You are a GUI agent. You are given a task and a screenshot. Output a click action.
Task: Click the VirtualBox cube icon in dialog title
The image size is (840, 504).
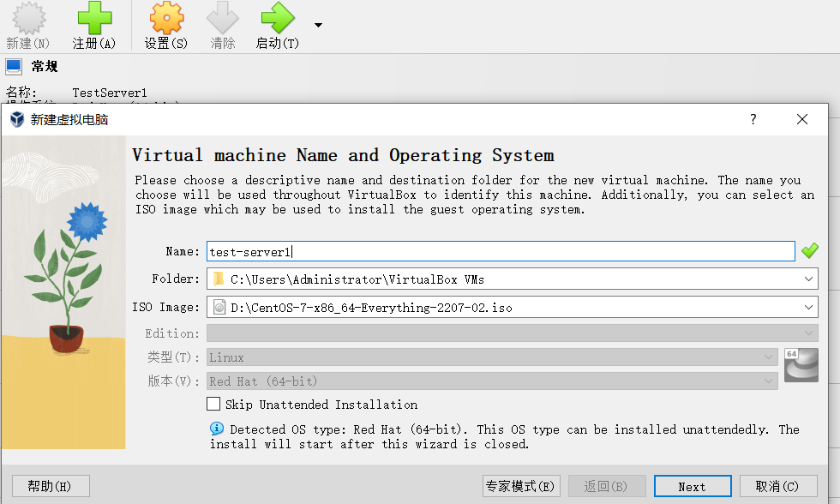coord(17,119)
